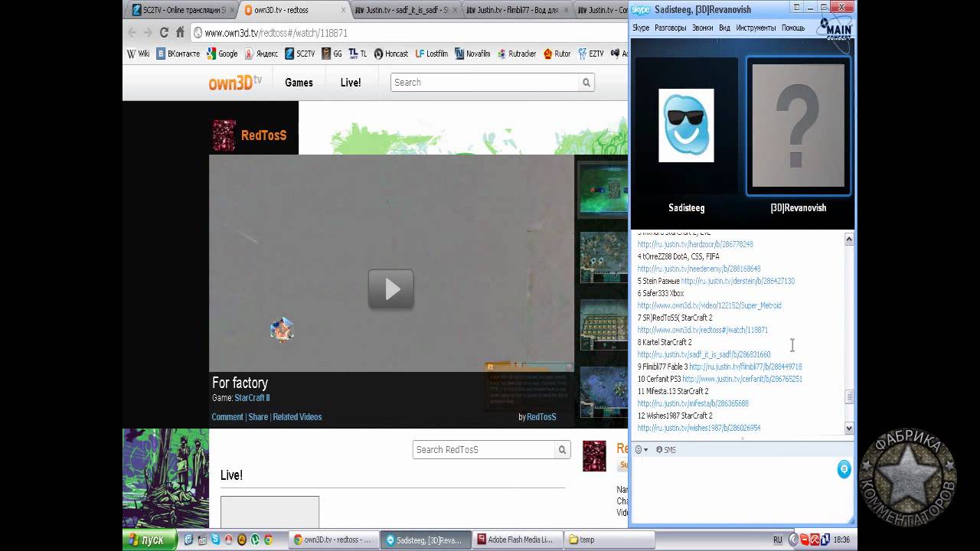This screenshot has width=980, height=551.
Task: Open the Honcast bookmark
Action: [390, 54]
